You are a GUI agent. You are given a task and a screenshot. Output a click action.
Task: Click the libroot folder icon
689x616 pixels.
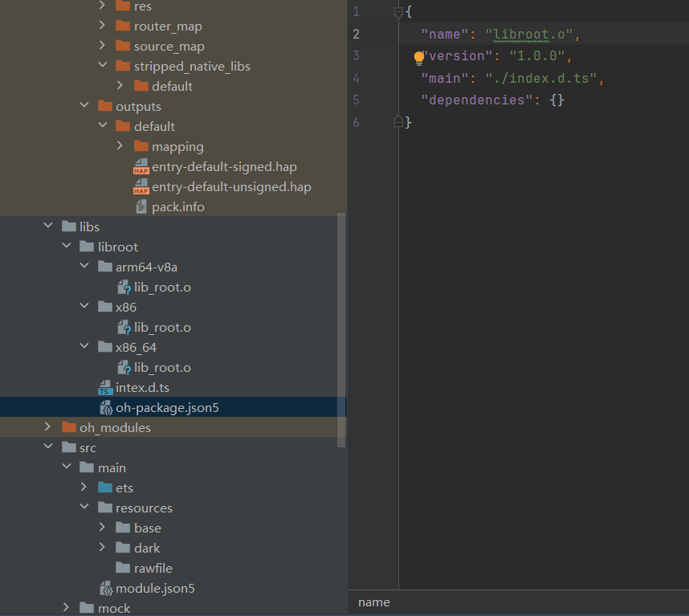(x=87, y=247)
